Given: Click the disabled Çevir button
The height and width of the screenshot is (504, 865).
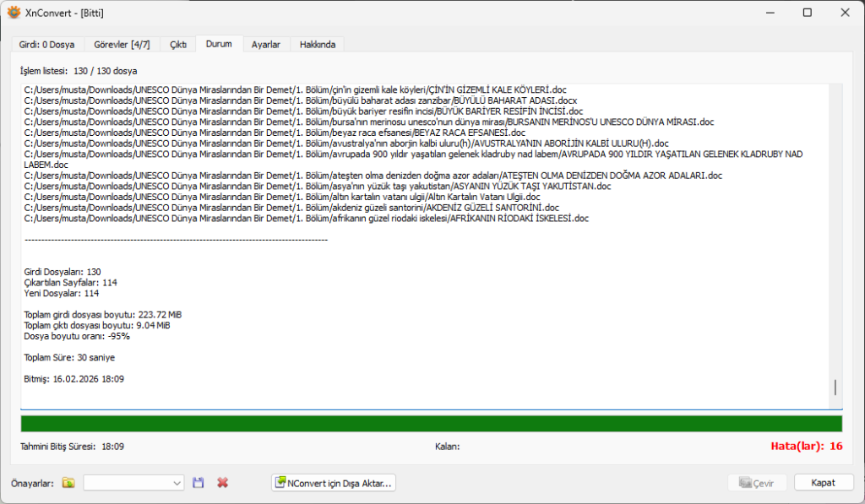Looking at the screenshot, I should point(757,483).
